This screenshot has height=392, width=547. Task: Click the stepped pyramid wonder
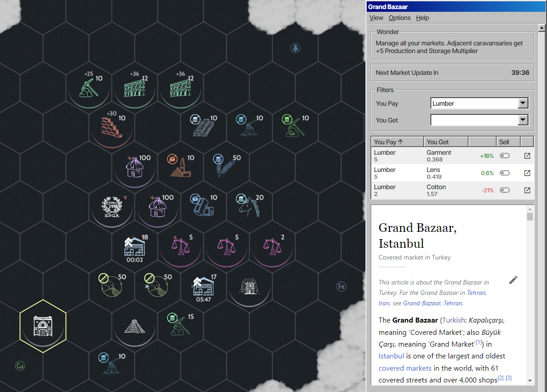(x=135, y=327)
